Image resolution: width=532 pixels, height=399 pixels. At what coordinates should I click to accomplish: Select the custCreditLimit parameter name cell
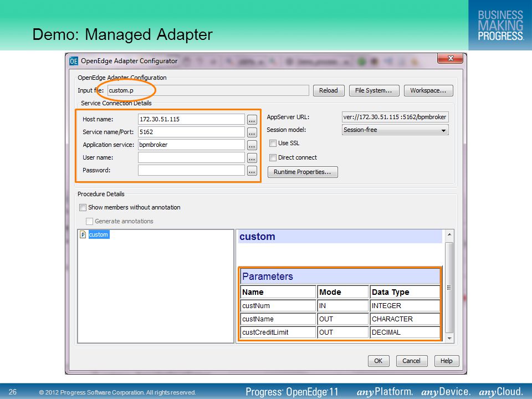pos(278,332)
